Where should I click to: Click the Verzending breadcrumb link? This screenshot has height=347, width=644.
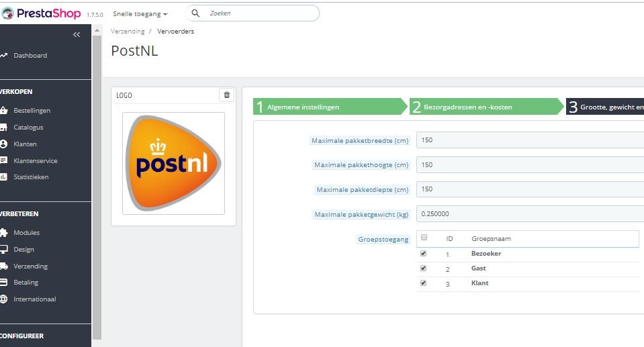coord(128,31)
